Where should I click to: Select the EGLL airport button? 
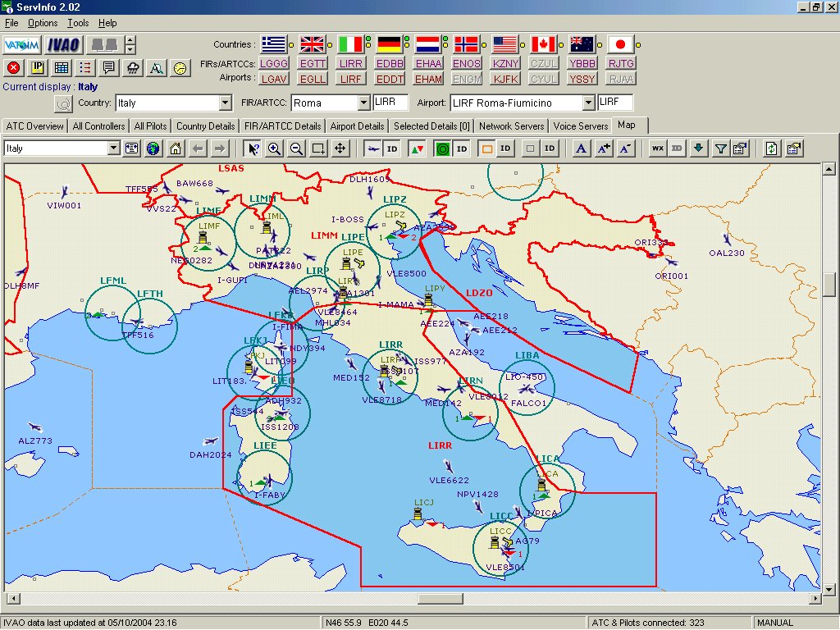(313, 79)
